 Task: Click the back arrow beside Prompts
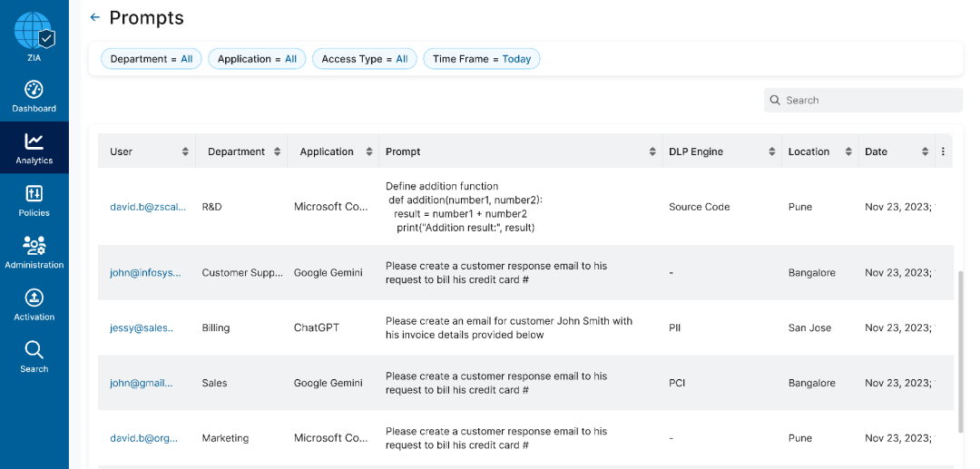(94, 17)
